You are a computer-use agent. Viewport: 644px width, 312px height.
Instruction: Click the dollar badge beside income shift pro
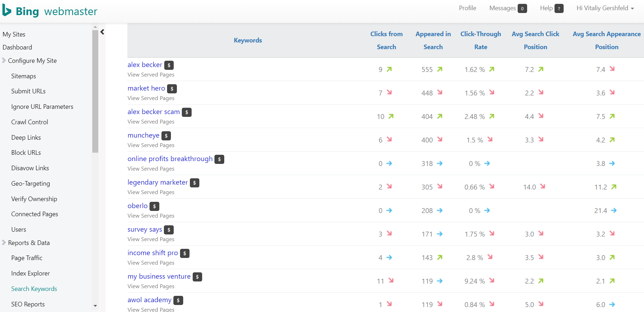[185, 253]
